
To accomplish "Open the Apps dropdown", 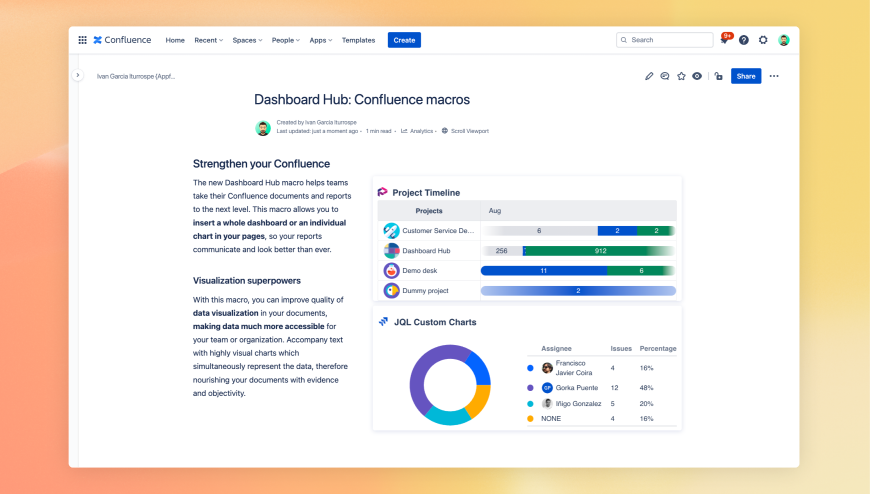I will pos(320,40).
